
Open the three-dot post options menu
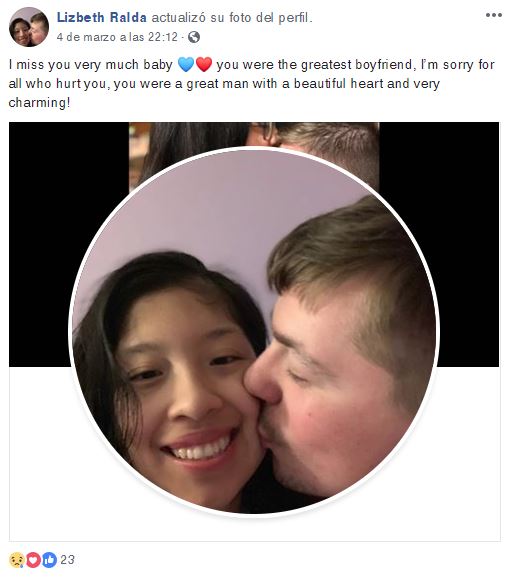[493, 15]
